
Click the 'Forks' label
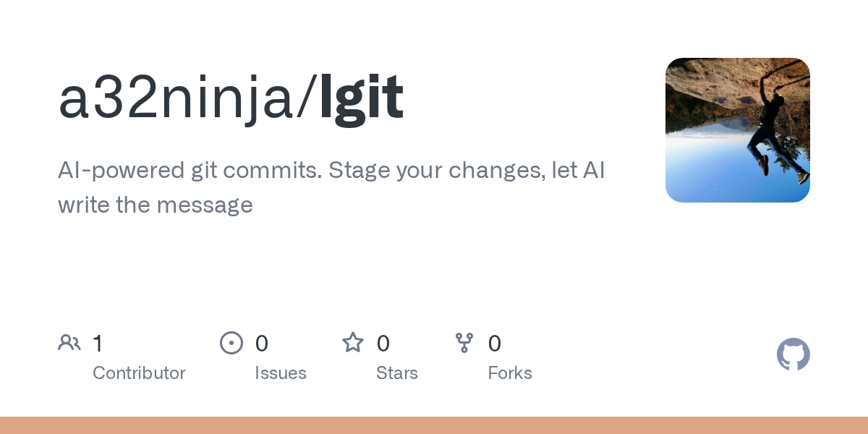[x=510, y=373]
